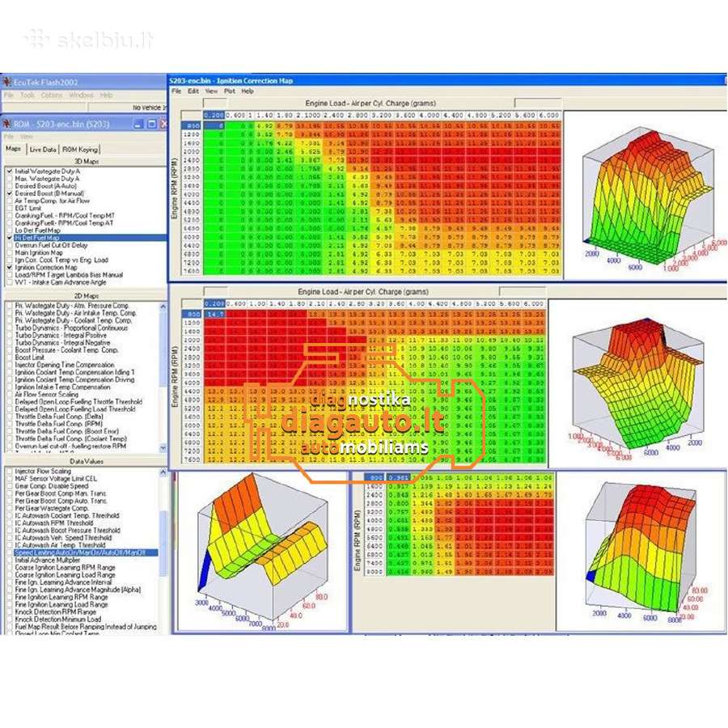The height and width of the screenshot is (728, 728).
Task: Select the 14.7 cell in fuel map
Action: click(215, 315)
